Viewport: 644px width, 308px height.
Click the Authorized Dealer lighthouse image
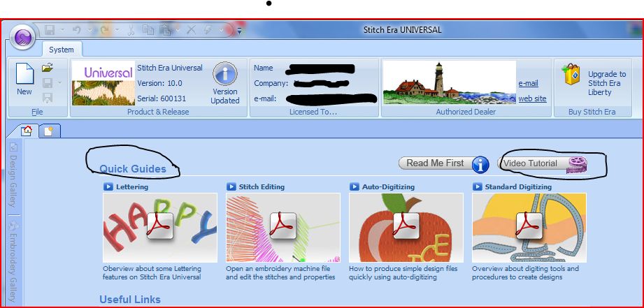pyautogui.click(x=450, y=82)
